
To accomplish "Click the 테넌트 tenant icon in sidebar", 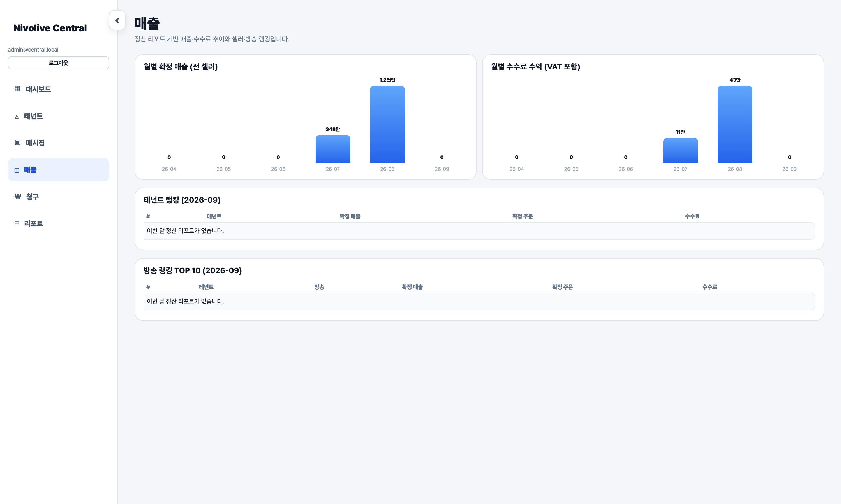I will coord(17,116).
